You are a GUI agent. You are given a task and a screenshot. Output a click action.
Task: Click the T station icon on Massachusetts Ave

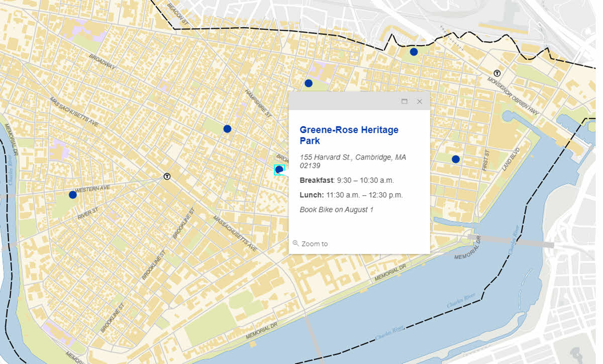(167, 176)
